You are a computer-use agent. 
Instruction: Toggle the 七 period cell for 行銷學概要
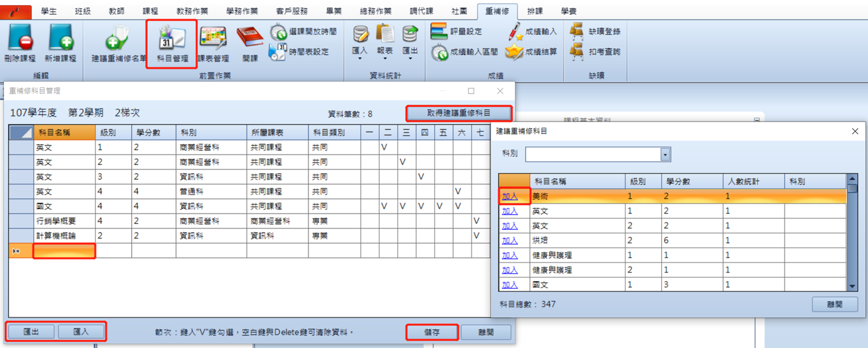click(x=480, y=221)
